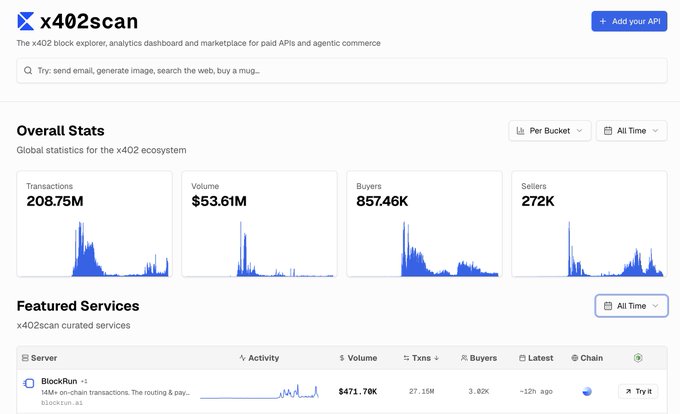The height and width of the screenshot is (414, 680).
Task: Add your API button
Action: pos(629,21)
